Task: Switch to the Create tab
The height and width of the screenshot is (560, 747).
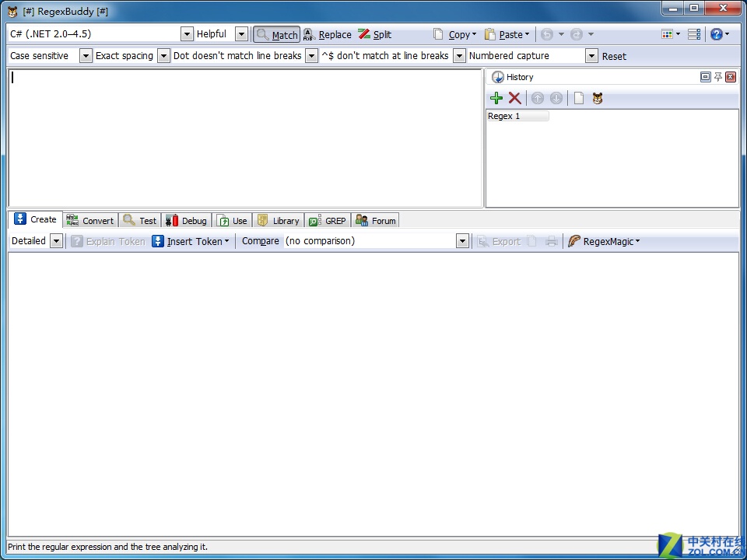Action: [36, 219]
